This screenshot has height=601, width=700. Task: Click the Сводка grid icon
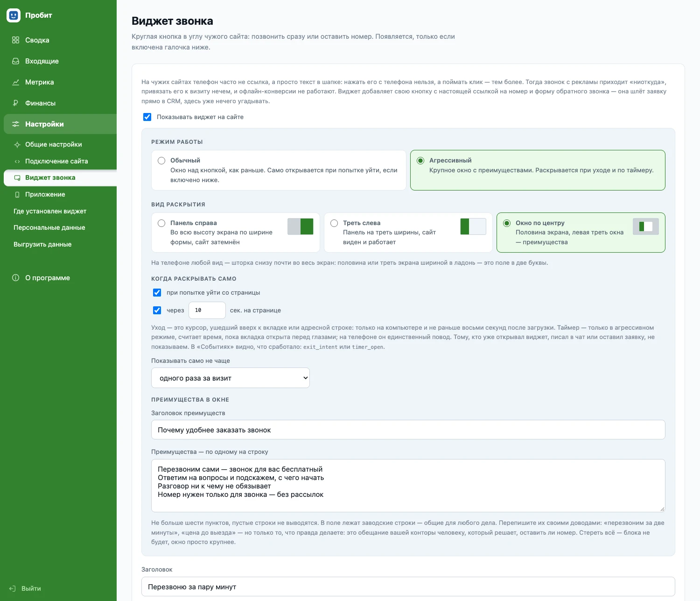[x=16, y=40]
